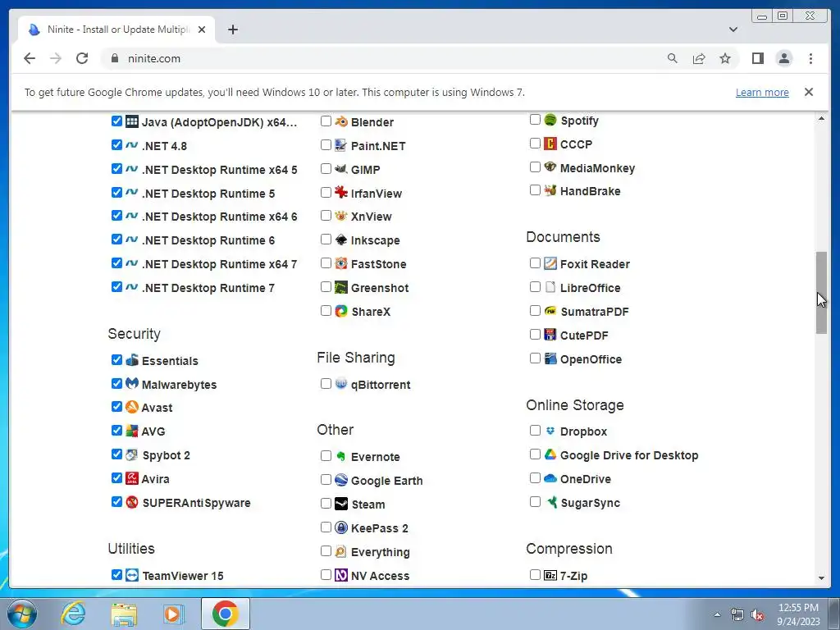Bookmark this page with the star icon
This screenshot has width=840, height=630.
click(725, 58)
